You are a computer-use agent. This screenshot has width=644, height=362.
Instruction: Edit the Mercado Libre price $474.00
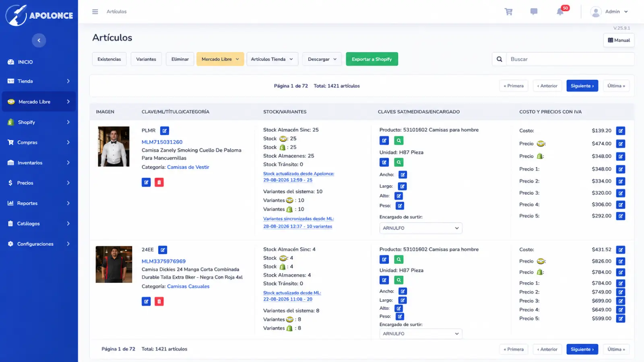(x=621, y=144)
